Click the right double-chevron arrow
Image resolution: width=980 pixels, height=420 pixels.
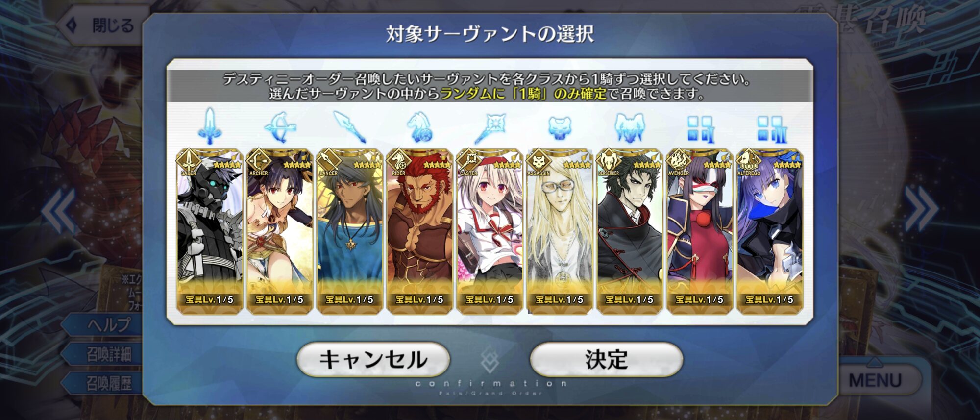click(921, 209)
